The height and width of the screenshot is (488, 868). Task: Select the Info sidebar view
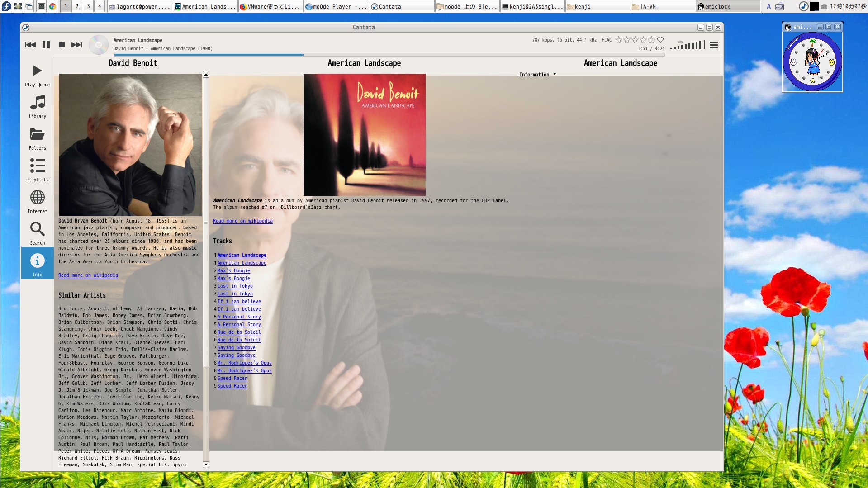[37, 262]
